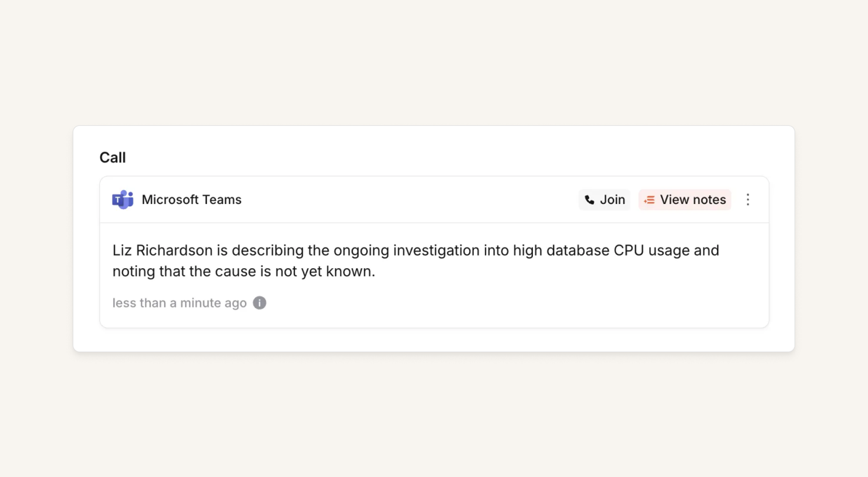Image resolution: width=868 pixels, height=477 pixels.
Task: Click the word "Teams" in the header
Action: click(x=222, y=200)
